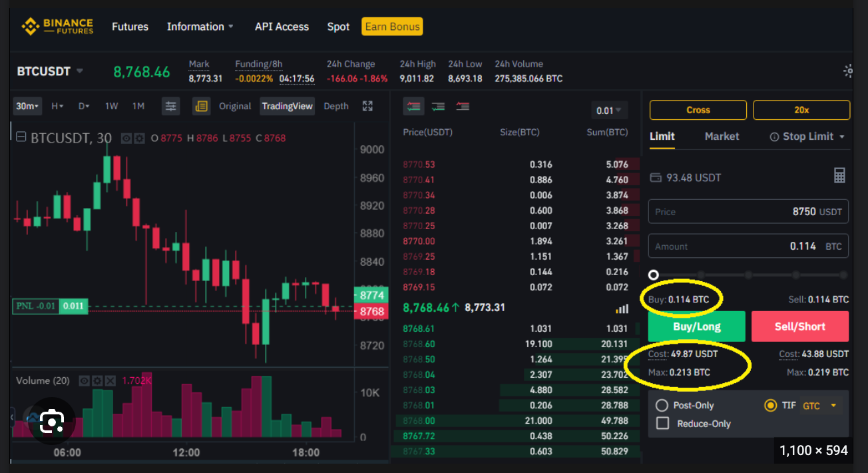
Task: Open the 30m timeframe dropdown
Action: (27, 106)
